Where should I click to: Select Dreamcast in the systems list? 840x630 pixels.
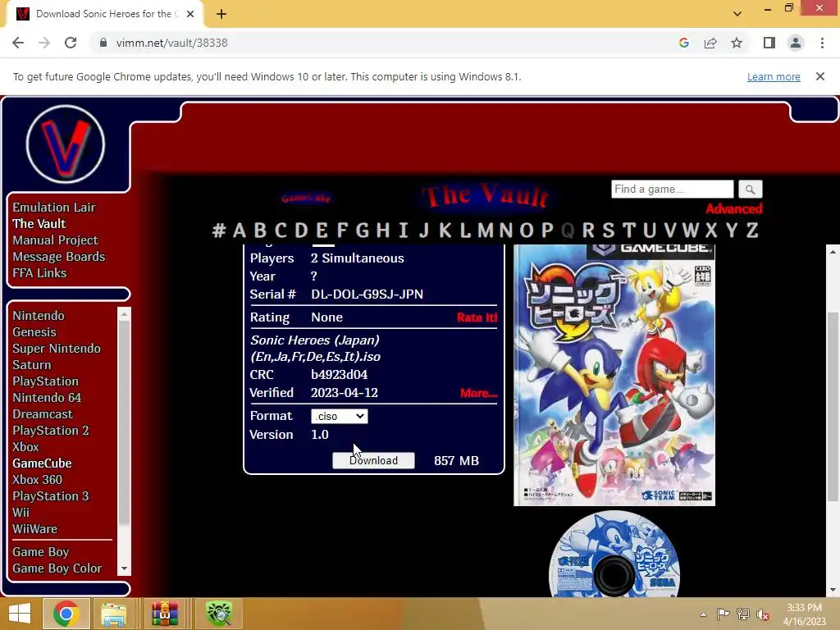pos(43,414)
